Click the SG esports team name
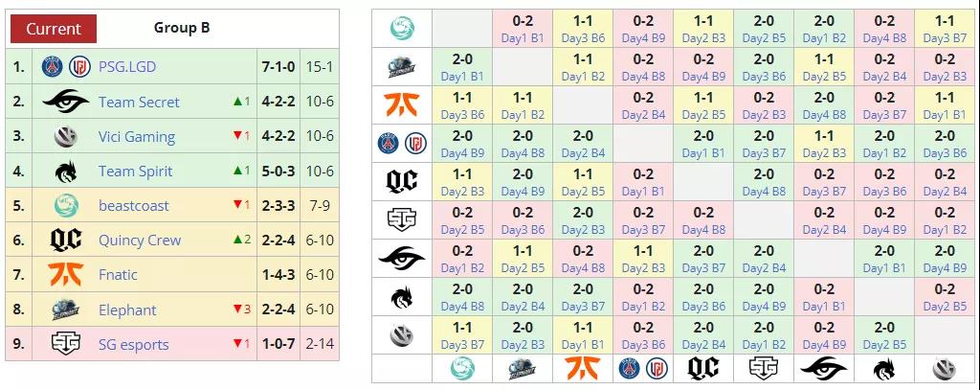980x390 pixels. point(134,344)
